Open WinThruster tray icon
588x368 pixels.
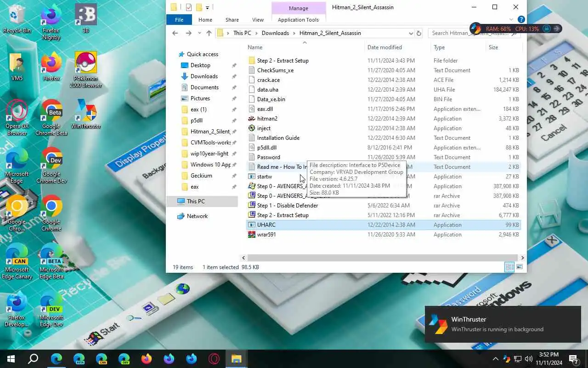click(x=506, y=359)
